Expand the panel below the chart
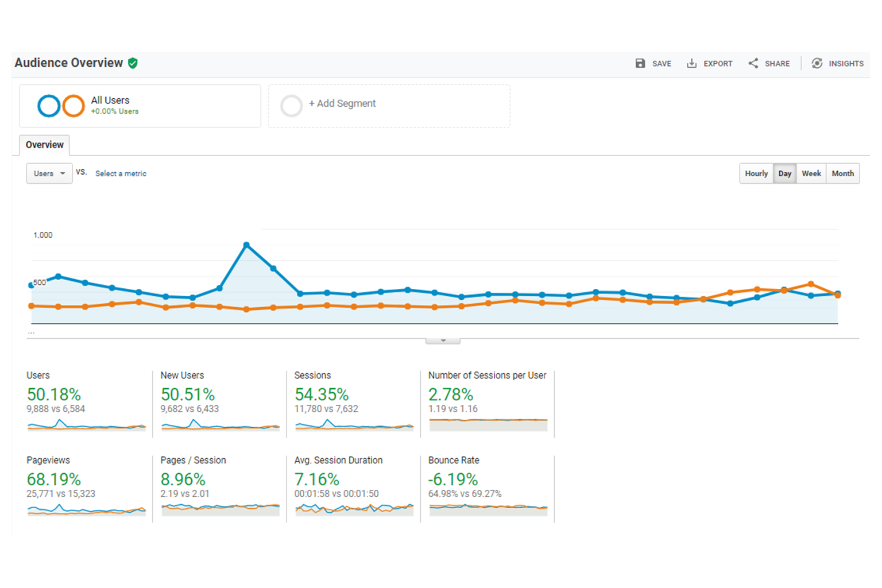882x588 pixels. 443,341
